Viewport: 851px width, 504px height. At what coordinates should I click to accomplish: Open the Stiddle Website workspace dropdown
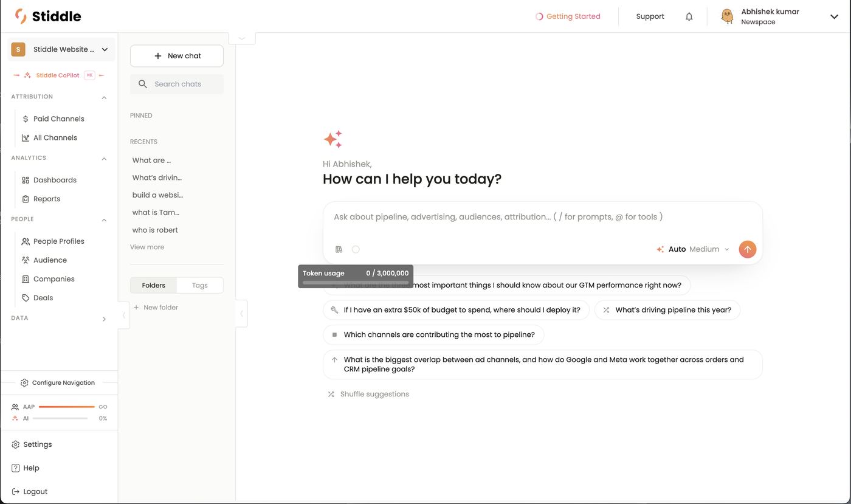click(x=61, y=50)
